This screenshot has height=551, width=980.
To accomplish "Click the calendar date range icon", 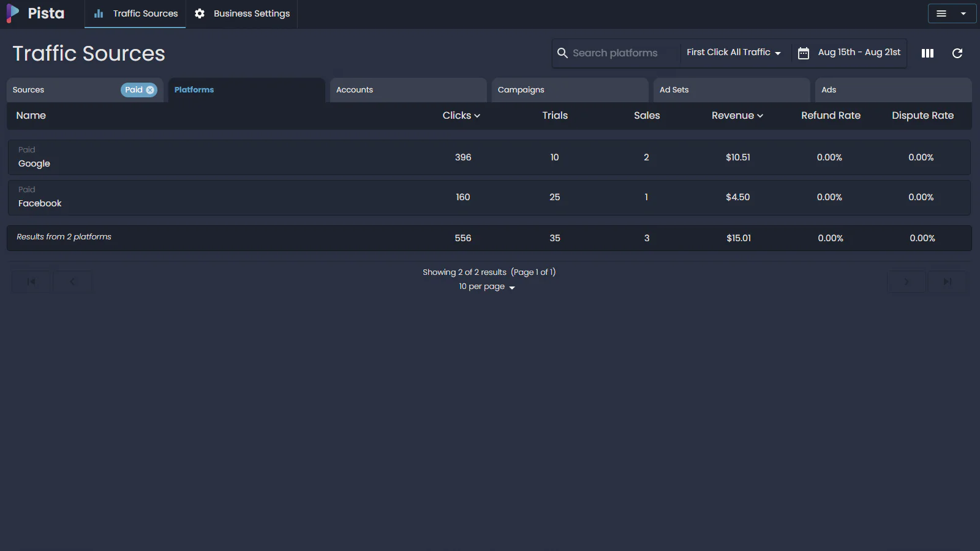I will click(x=804, y=53).
